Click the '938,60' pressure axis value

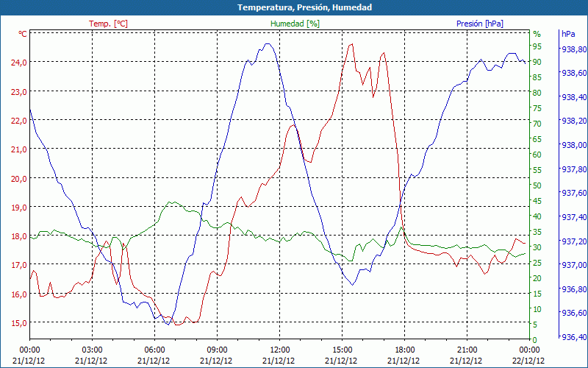click(x=573, y=73)
